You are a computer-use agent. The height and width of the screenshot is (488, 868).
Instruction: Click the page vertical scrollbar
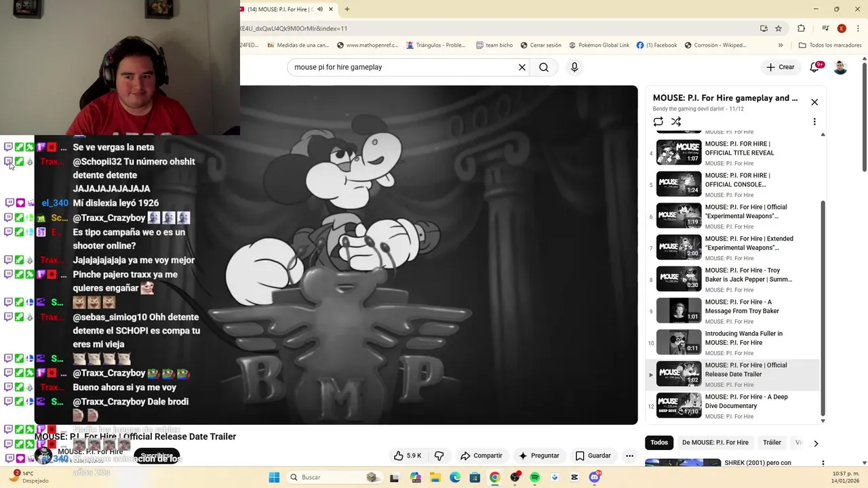[864, 117]
